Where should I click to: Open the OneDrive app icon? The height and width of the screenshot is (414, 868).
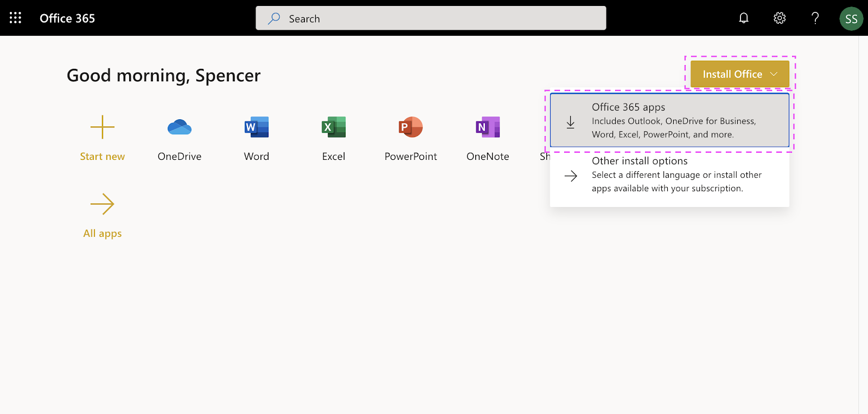coord(180,127)
